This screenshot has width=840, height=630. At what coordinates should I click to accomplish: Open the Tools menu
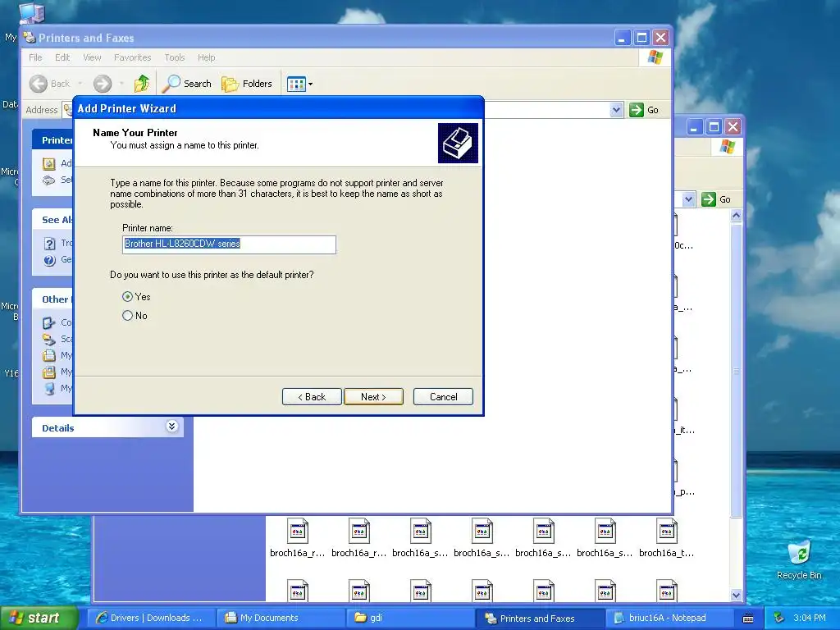tap(174, 57)
